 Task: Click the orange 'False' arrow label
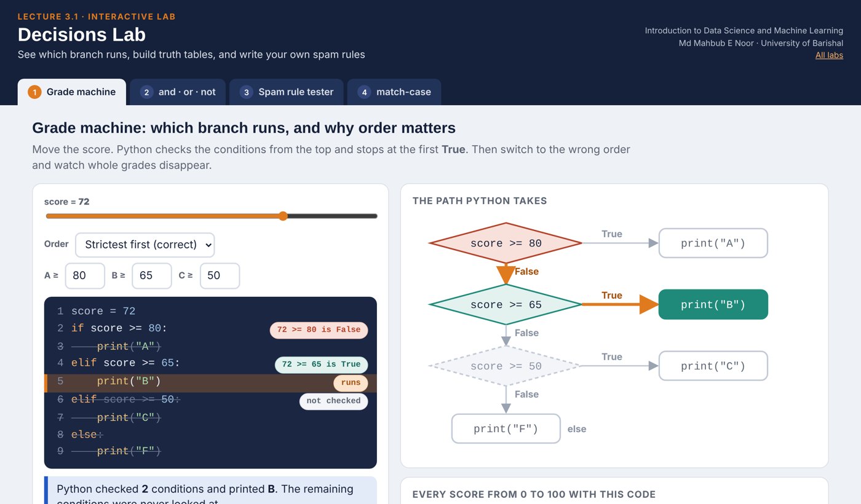[526, 272]
